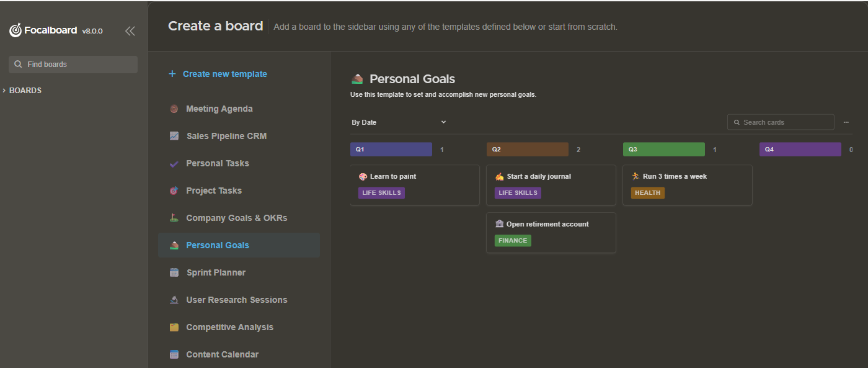868x368 pixels.
Task: Open the Company Goals & OKRs template
Action: 236,218
